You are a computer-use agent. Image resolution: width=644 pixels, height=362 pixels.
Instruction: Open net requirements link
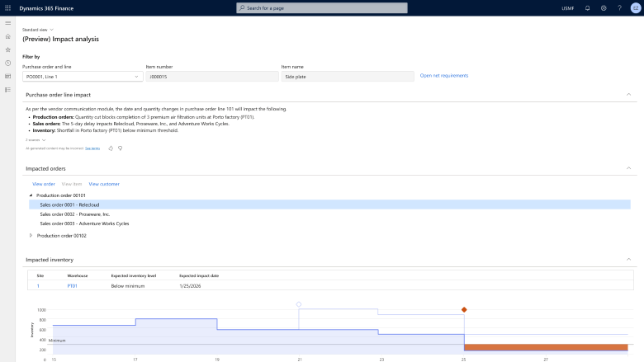coord(444,75)
